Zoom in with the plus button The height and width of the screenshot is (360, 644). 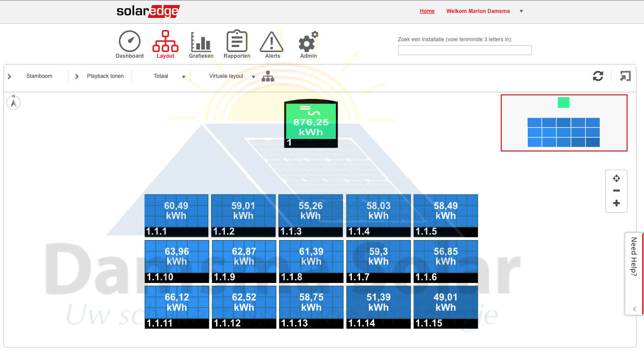616,203
